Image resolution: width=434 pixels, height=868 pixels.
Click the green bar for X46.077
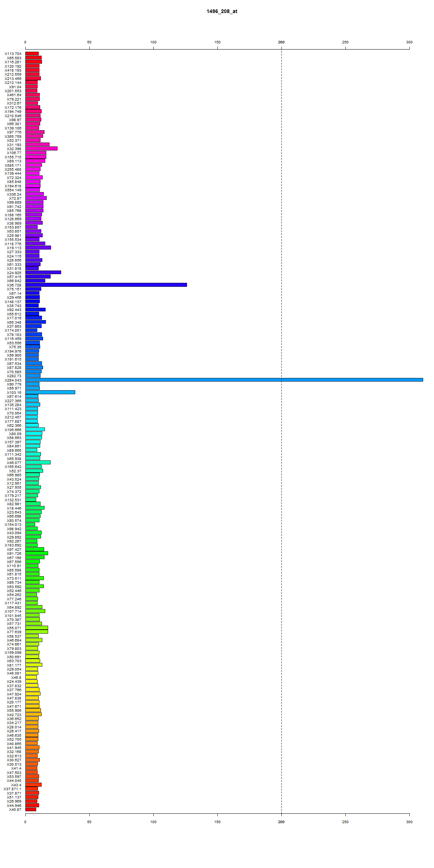pos(38,462)
